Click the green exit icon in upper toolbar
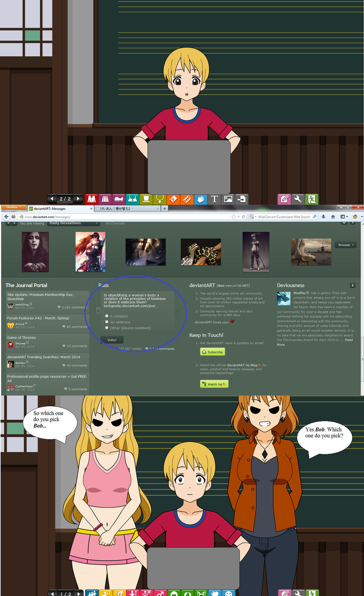364x596 pixels. [312, 199]
